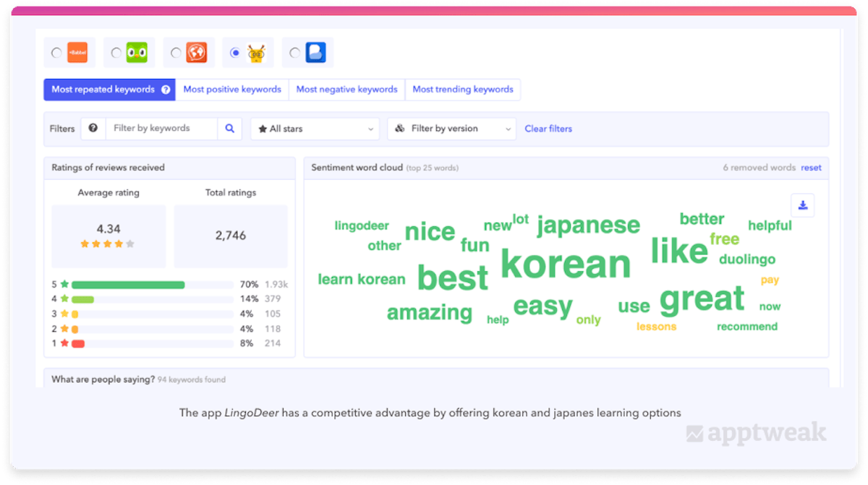
Task: Select the Busuu radio button
Action: (294, 53)
